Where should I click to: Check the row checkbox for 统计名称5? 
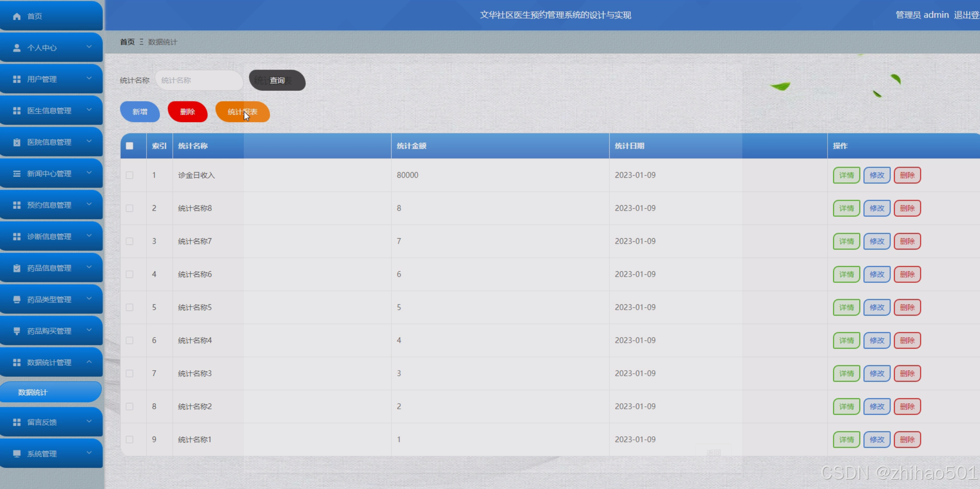click(130, 307)
